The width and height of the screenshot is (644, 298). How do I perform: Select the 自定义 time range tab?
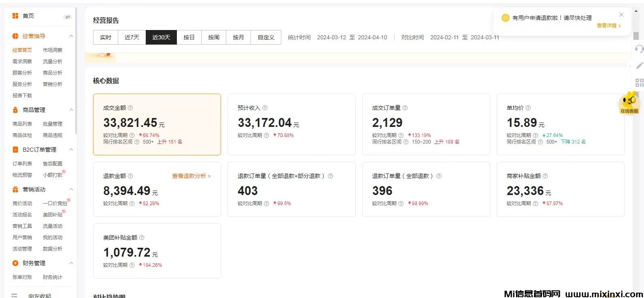coord(266,37)
